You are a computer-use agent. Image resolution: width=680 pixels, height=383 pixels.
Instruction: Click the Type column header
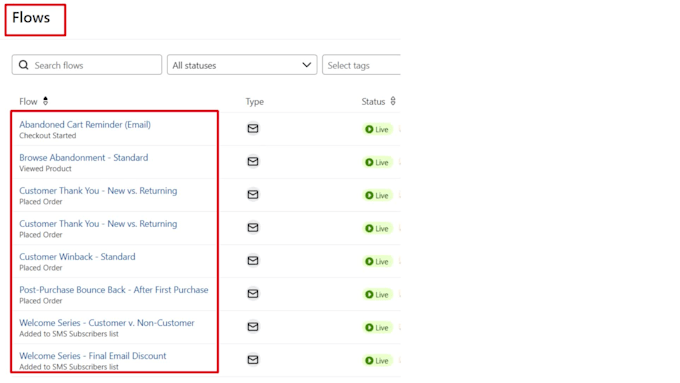click(255, 101)
